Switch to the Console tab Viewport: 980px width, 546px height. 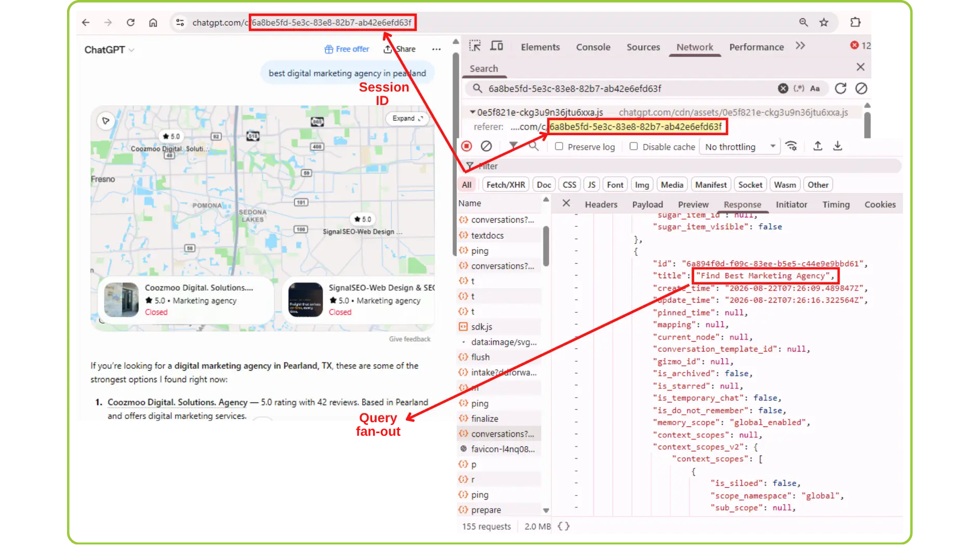(593, 47)
